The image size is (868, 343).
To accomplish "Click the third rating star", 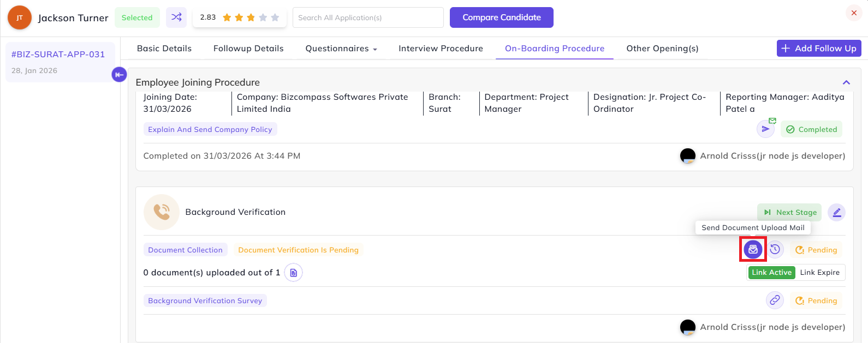I will pos(251,17).
